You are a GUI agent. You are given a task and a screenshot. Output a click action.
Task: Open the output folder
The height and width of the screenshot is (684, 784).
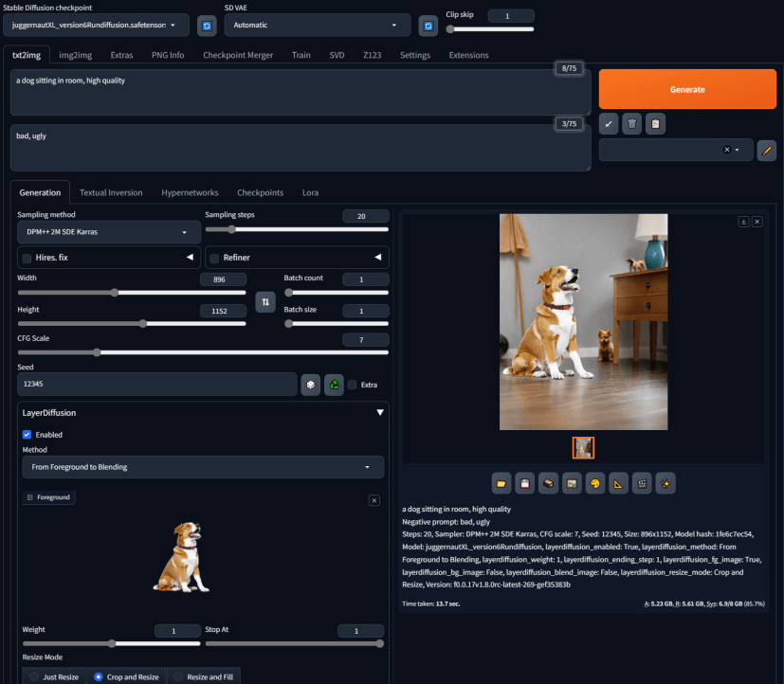501,483
